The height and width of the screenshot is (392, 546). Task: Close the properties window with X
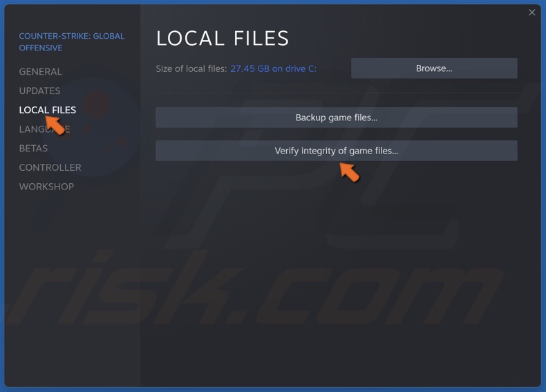point(531,12)
